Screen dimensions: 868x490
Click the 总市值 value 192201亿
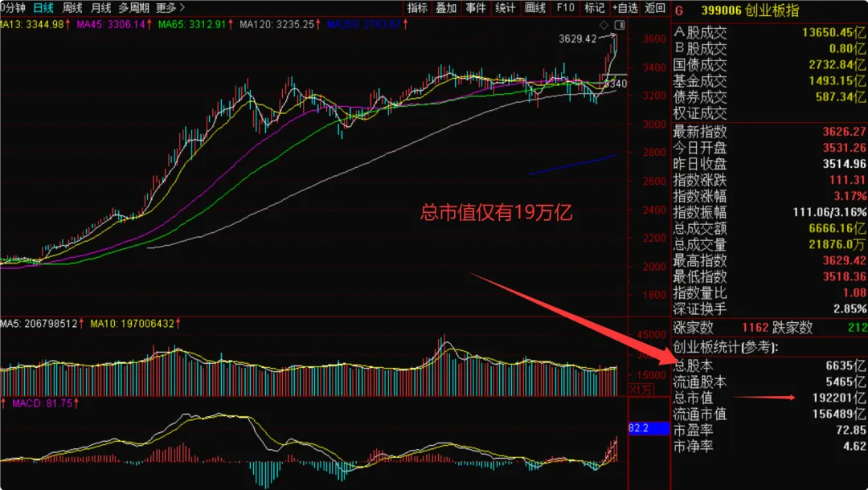[x=839, y=398]
